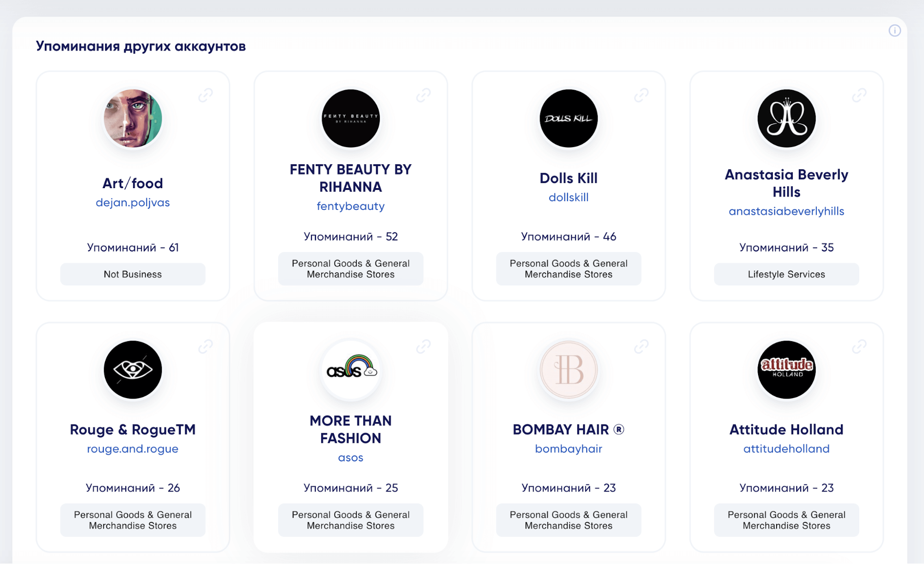
Task: Click the info icon at top right
Action: click(894, 31)
